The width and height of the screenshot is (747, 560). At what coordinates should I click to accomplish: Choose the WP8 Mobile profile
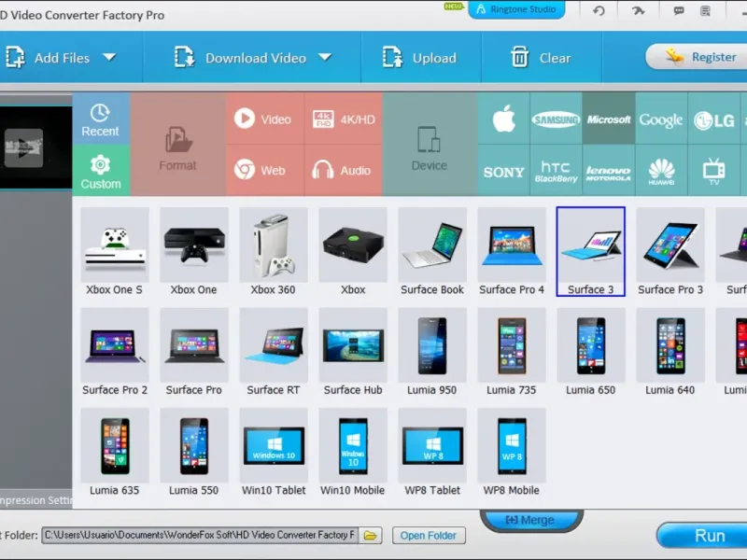coord(511,453)
